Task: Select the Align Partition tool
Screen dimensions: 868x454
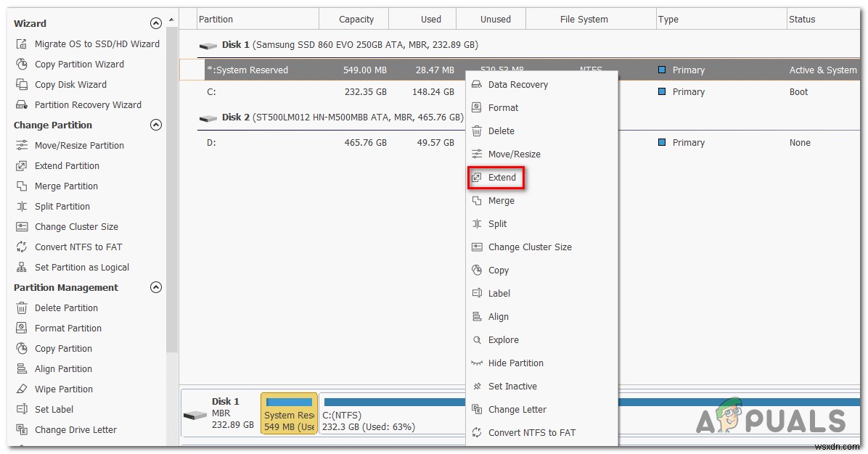Action: tap(65, 368)
